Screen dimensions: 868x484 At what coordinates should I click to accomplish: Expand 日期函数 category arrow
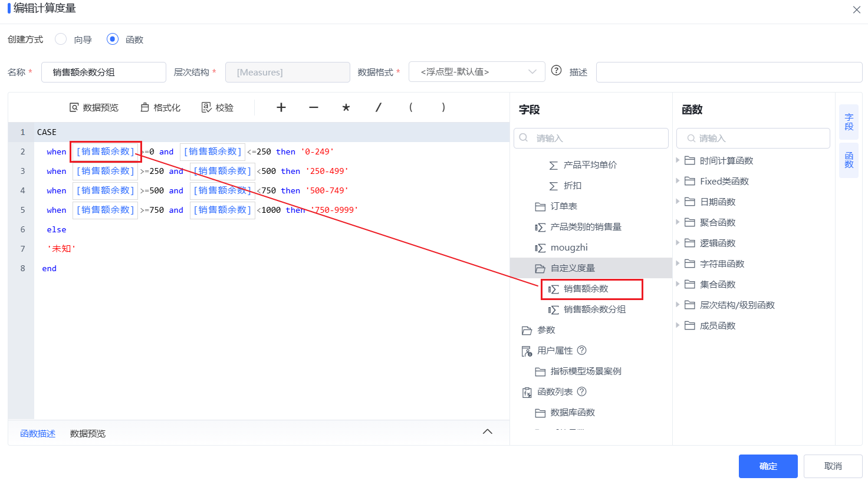pos(678,201)
